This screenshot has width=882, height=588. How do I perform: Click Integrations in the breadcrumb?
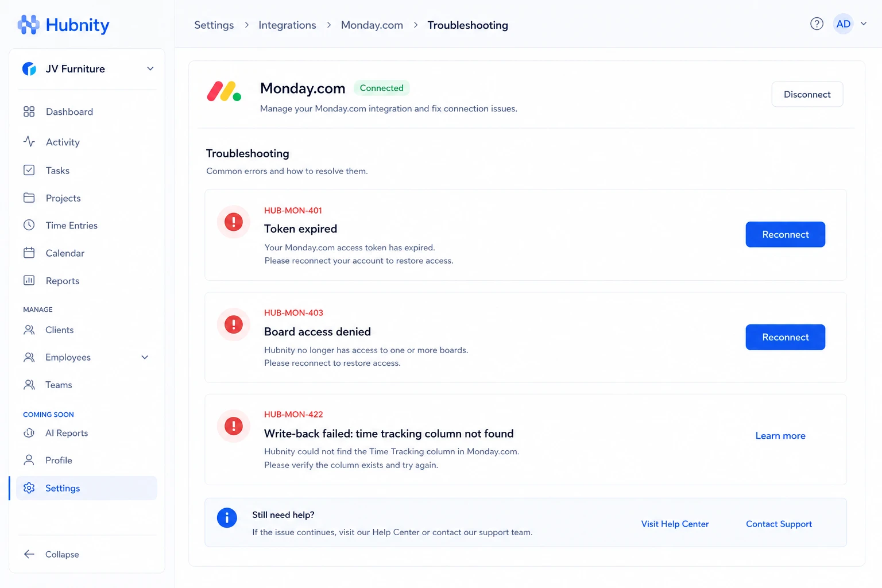(x=287, y=25)
